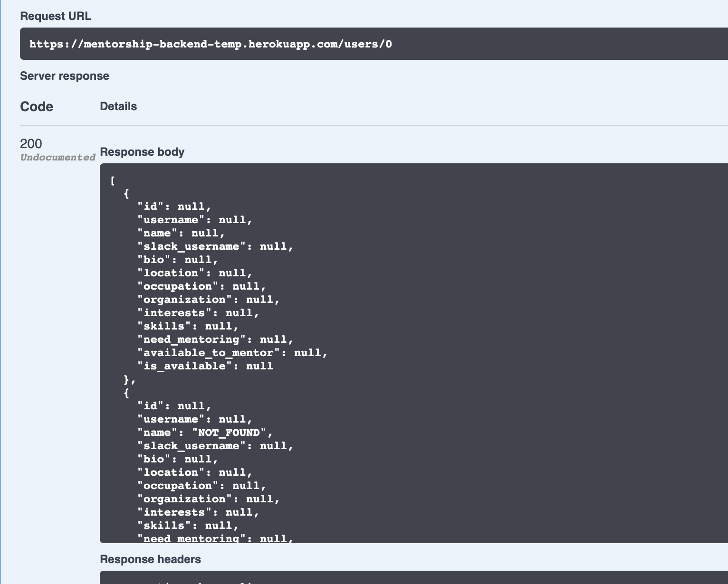Click "location": null in the NOT_FOUND object
Viewport: 728px width, 584px height.
[195, 472]
